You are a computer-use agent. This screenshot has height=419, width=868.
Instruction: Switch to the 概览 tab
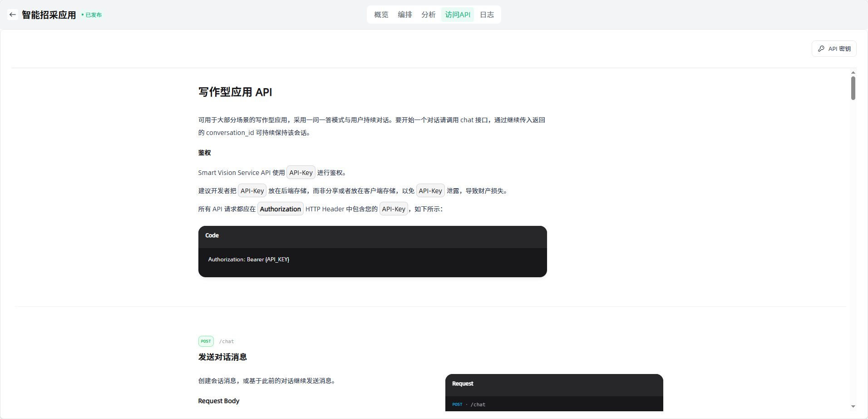[381, 15]
